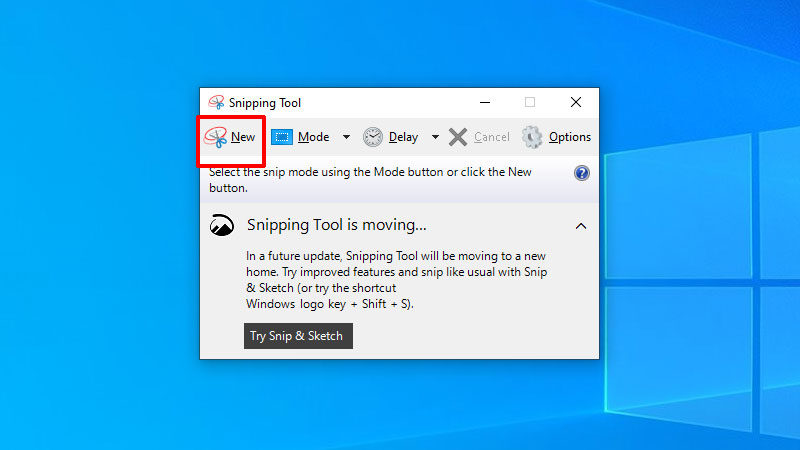Open Options with the gear icon

coord(556,137)
